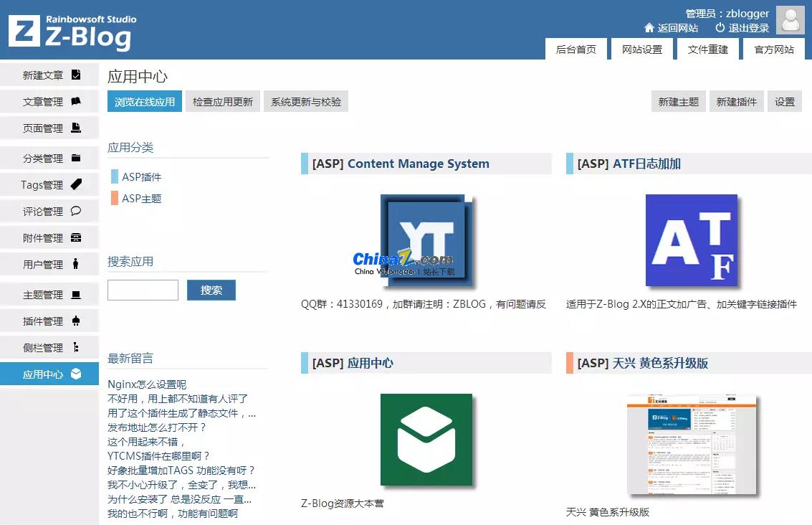The height and width of the screenshot is (525, 812).
Task: Open the 官方网站 tab
Action: [774, 49]
